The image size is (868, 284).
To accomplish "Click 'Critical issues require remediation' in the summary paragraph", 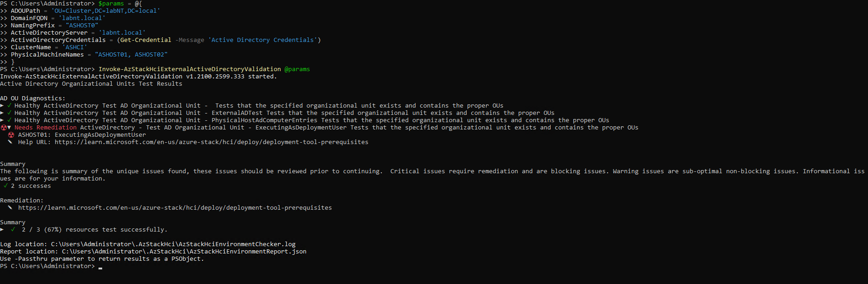I will coord(454,171).
